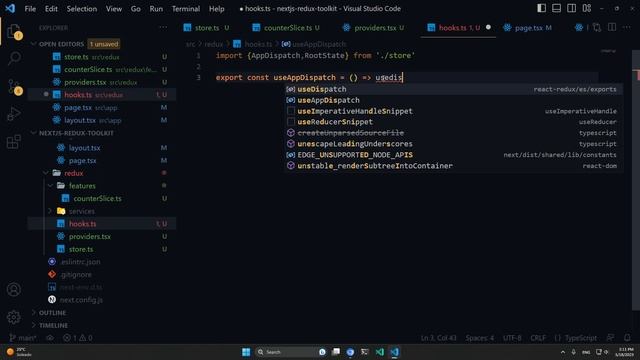Expand the TIMELINE section
Screen dimensions: 640x360
point(34,325)
